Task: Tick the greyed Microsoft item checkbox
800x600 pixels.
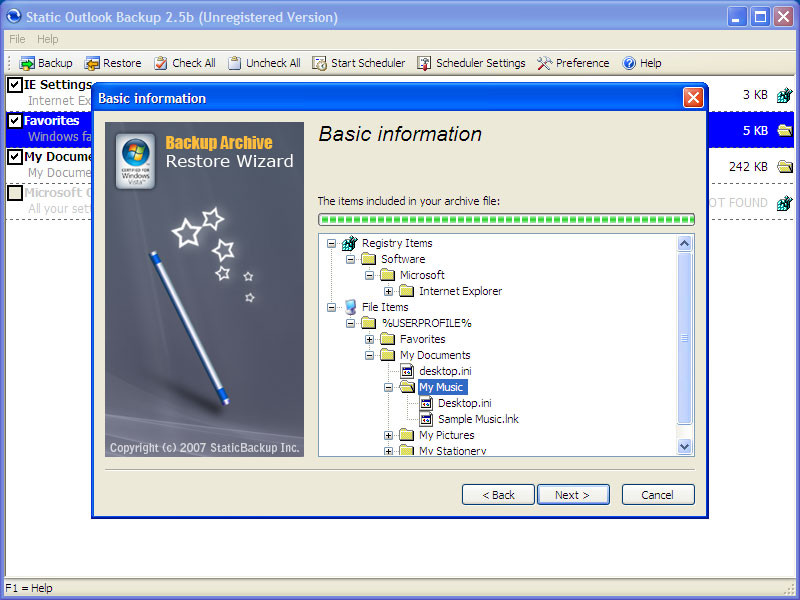Action: click(x=15, y=193)
